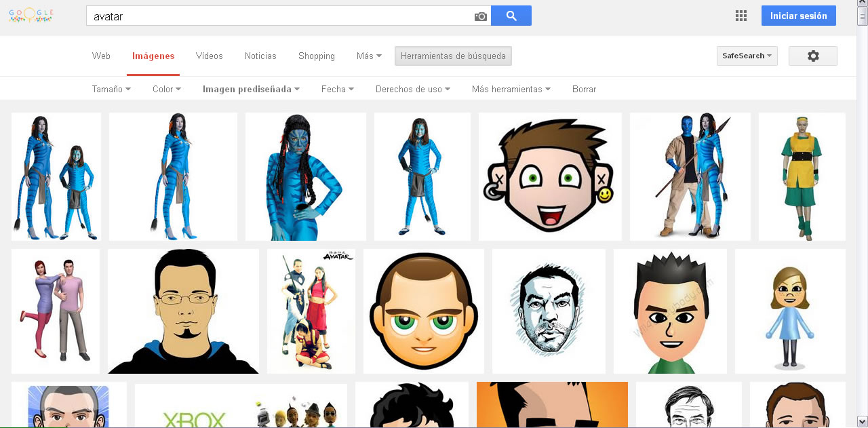Open the Derechos de uso dropdown
The width and height of the screenshot is (868, 428).
413,90
